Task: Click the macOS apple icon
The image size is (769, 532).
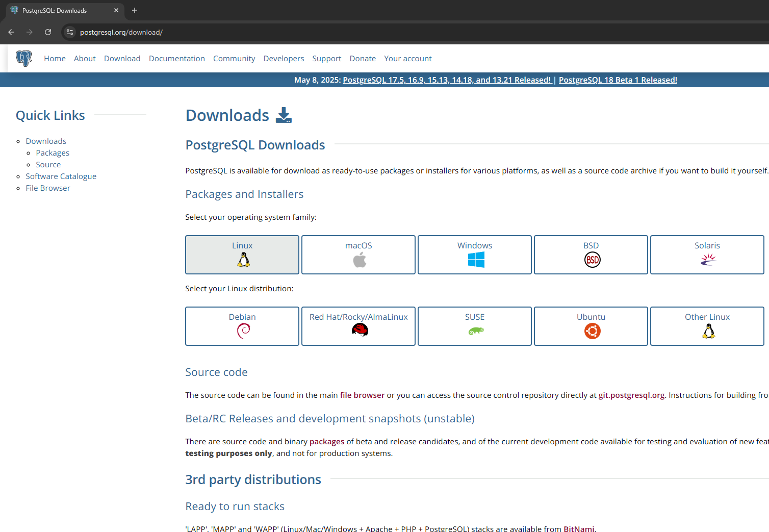Action: pyautogui.click(x=360, y=260)
